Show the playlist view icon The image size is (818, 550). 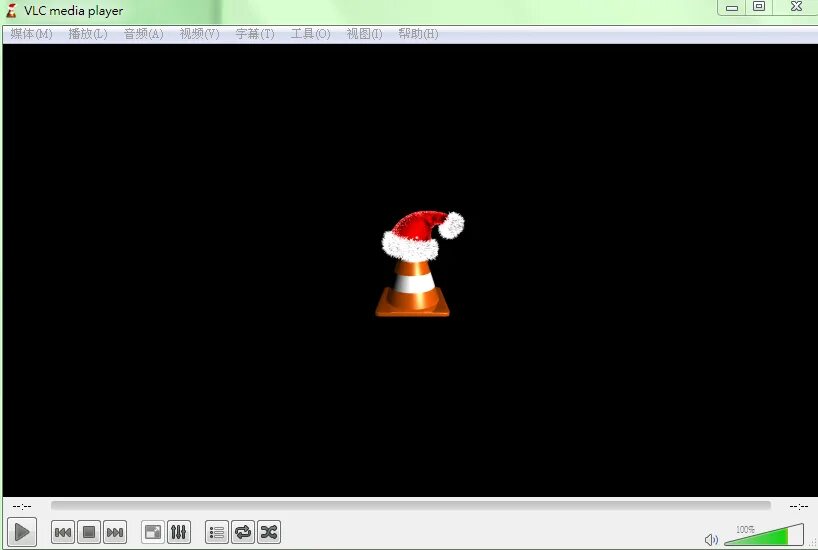coord(216,532)
